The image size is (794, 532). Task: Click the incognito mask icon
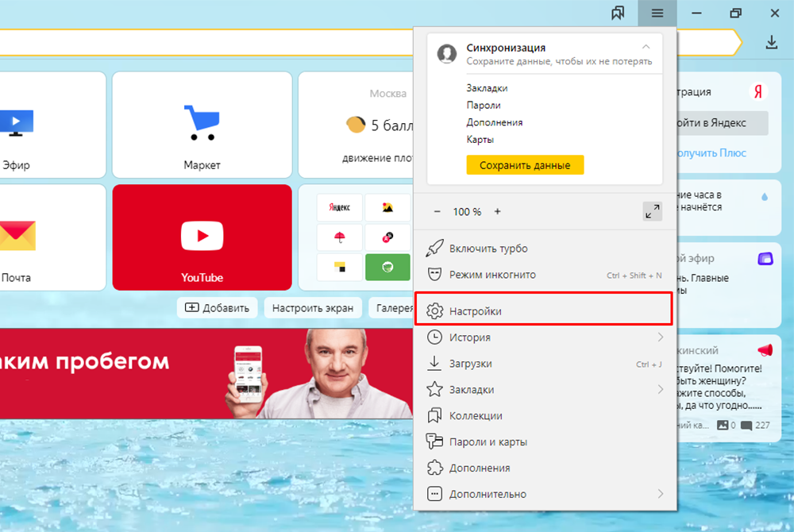434,275
